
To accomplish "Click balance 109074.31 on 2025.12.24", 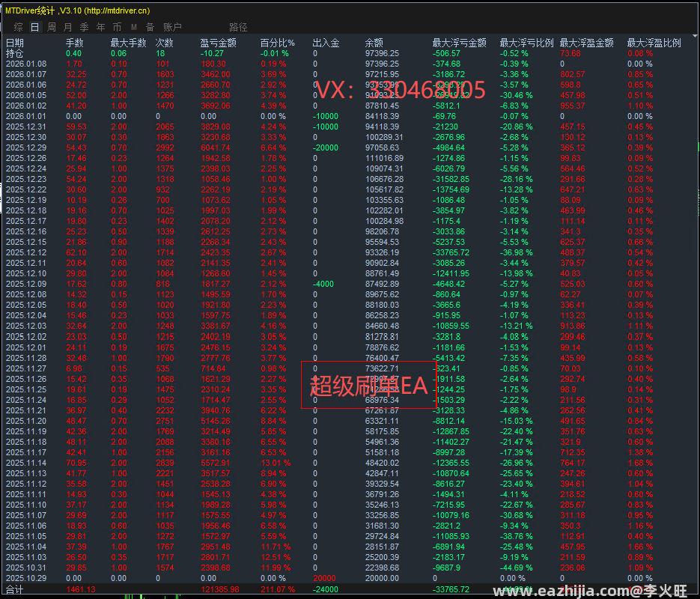I will [x=384, y=168].
